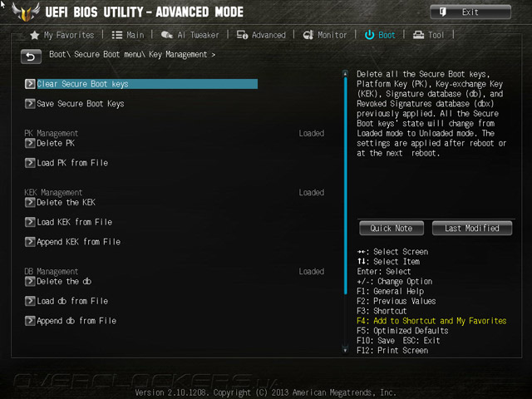Click the list icon beside Main

[117, 35]
